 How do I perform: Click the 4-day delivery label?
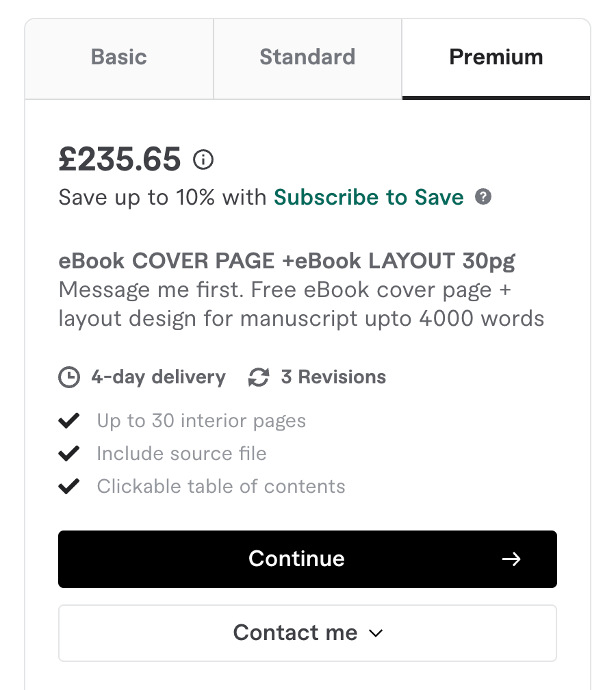(x=158, y=378)
